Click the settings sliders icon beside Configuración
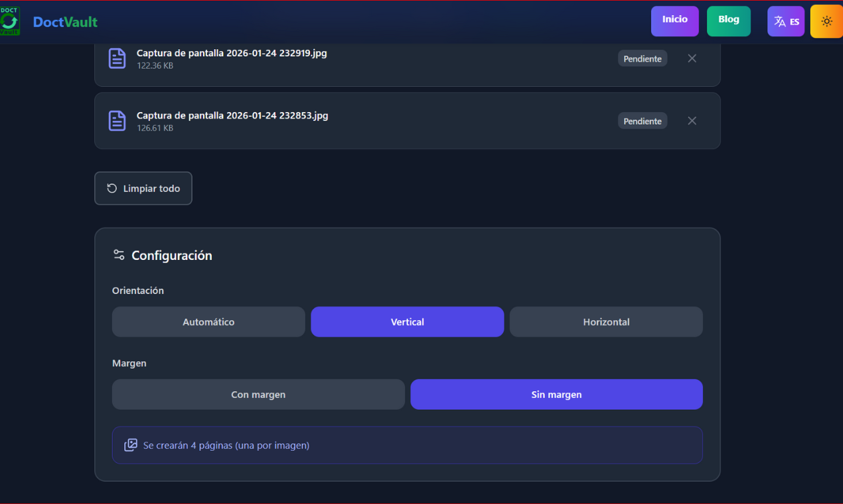Image resolution: width=843 pixels, height=504 pixels. point(118,255)
